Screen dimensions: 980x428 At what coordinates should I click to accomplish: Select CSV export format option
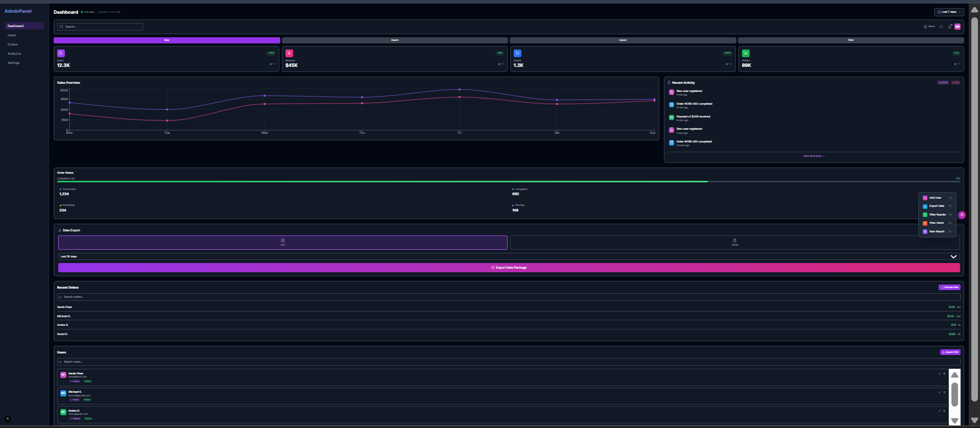[x=282, y=242]
